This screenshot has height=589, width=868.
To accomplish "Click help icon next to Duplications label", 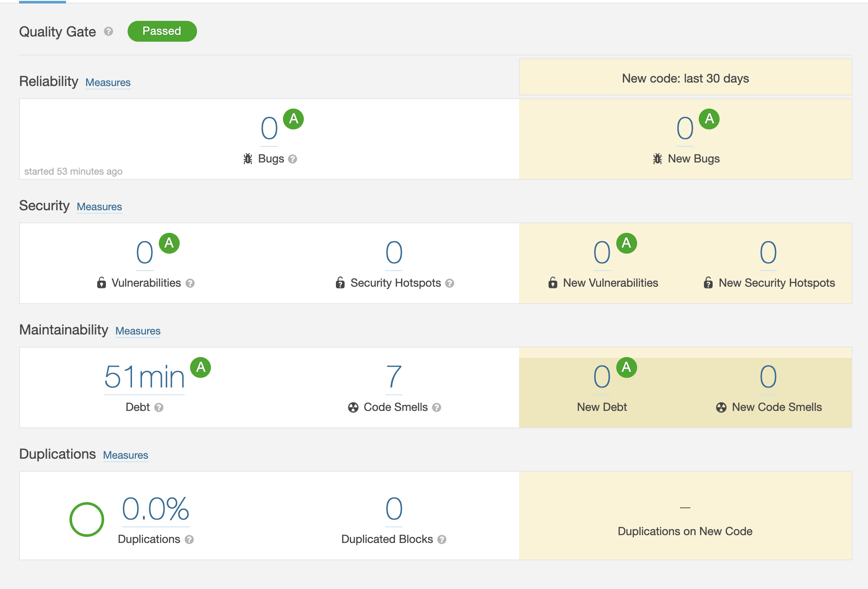I will click(x=189, y=539).
